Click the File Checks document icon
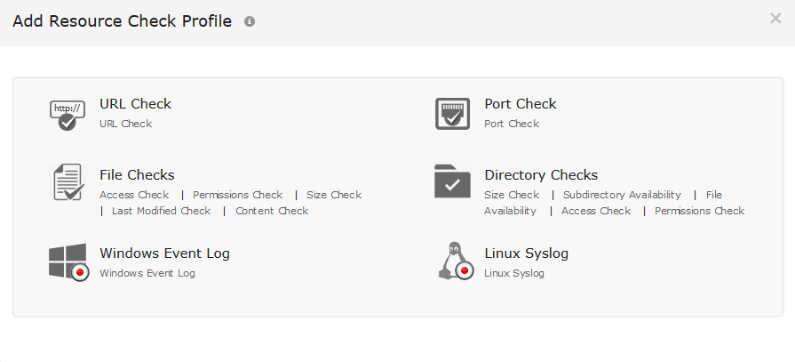This screenshot has height=362, width=795. [x=68, y=182]
